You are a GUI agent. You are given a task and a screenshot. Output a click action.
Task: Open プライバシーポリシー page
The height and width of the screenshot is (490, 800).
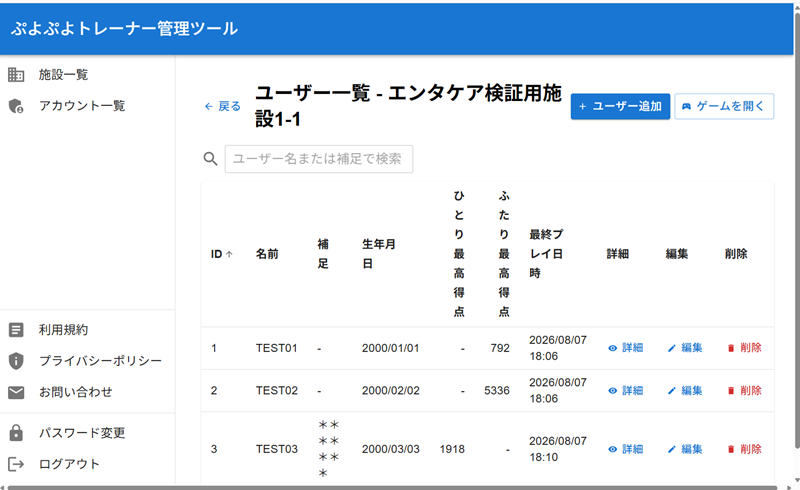click(101, 361)
